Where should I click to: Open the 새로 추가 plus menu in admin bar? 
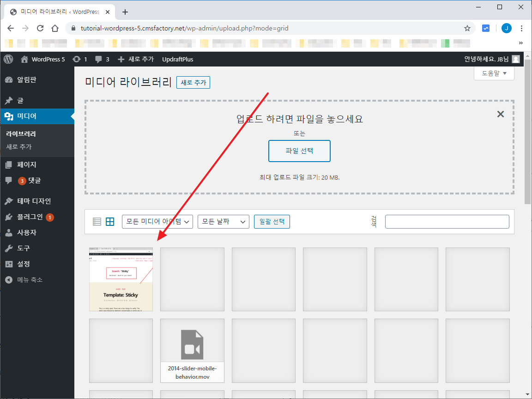tap(136, 59)
